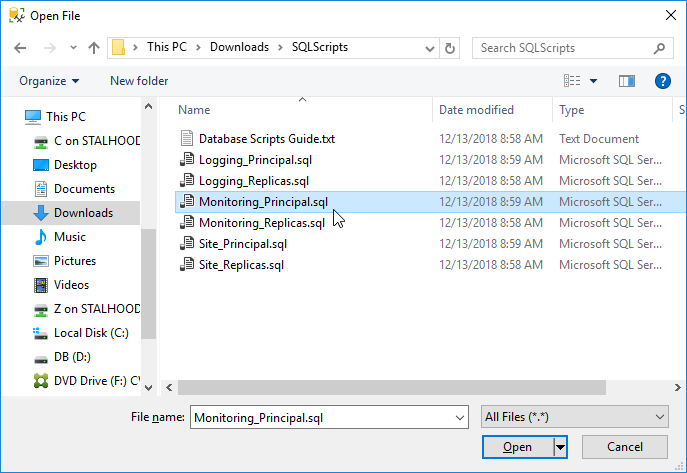
Task: Click New folder in the toolbar
Action: pos(139,81)
